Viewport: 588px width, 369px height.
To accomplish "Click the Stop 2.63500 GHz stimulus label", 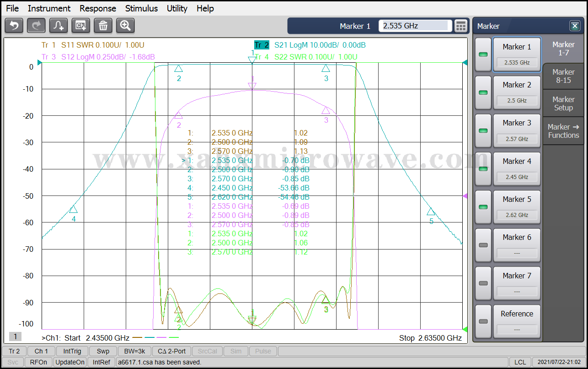I will coord(430,338).
